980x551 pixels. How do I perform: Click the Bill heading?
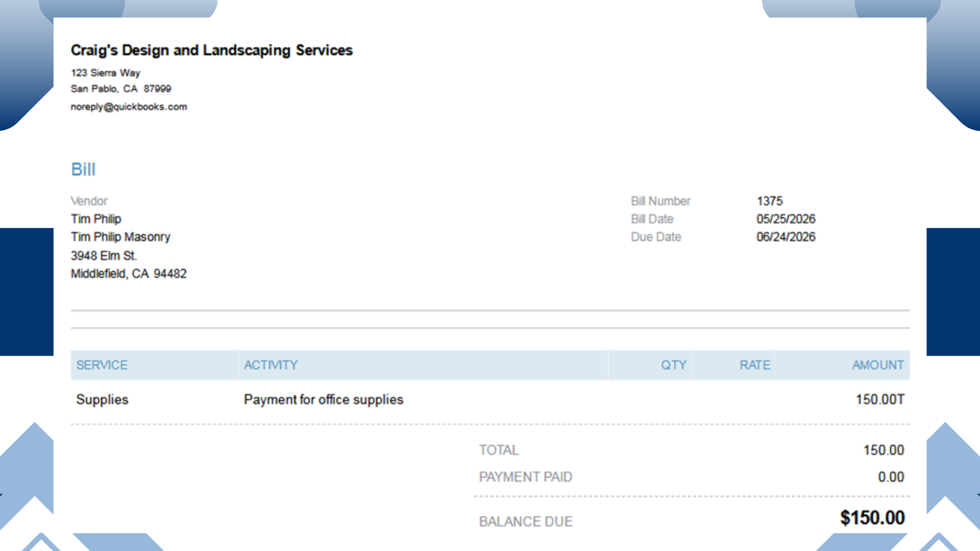(x=83, y=169)
